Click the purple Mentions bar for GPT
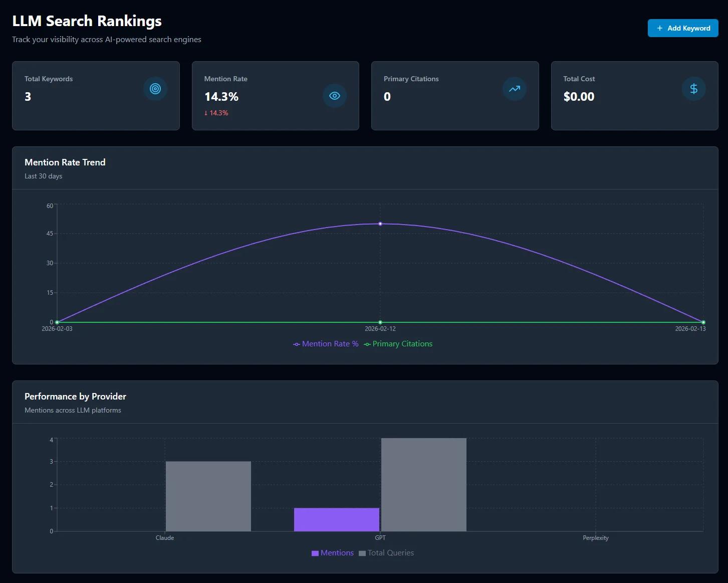The image size is (728, 583). click(337, 519)
